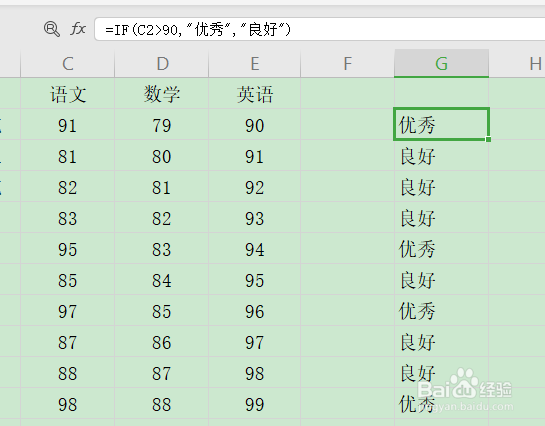Select column C header

pyautogui.click(x=67, y=64)
